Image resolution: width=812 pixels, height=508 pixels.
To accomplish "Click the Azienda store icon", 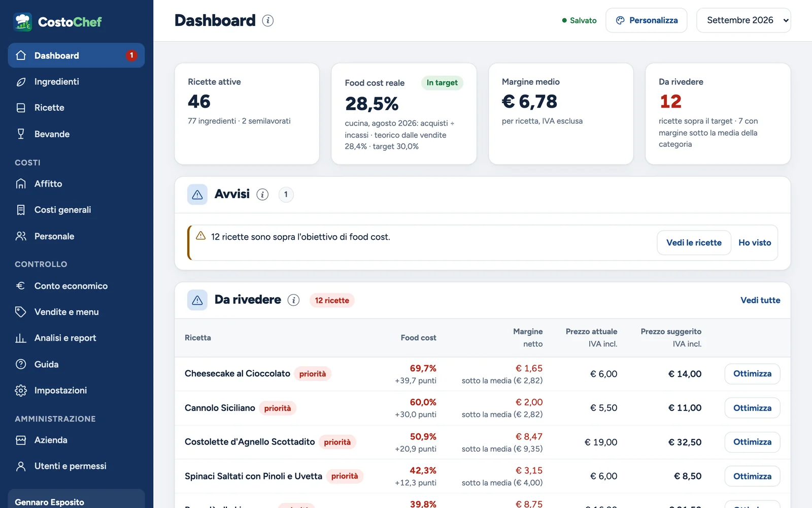I will [21, 440].
